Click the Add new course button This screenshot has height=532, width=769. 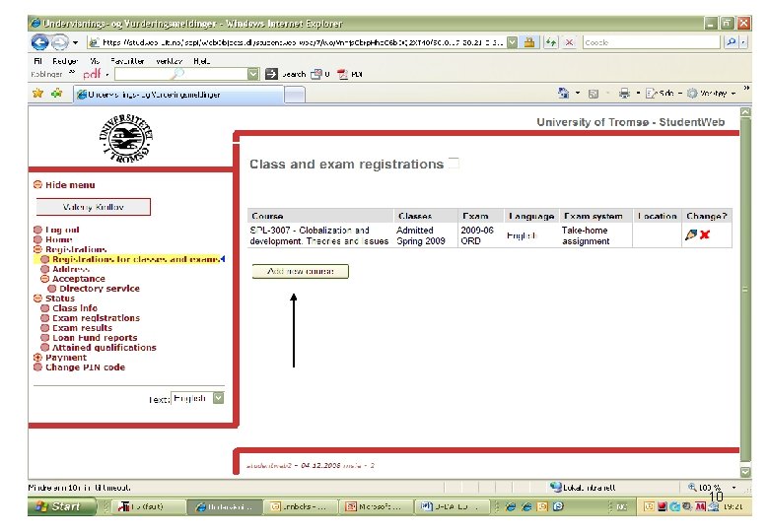(300, 271)
